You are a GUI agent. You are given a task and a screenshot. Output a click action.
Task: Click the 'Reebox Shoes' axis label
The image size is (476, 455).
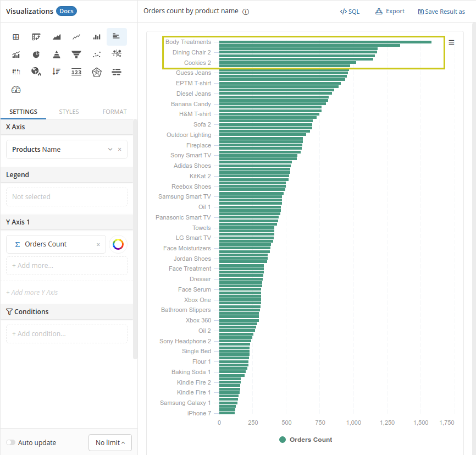coord(191,187)
